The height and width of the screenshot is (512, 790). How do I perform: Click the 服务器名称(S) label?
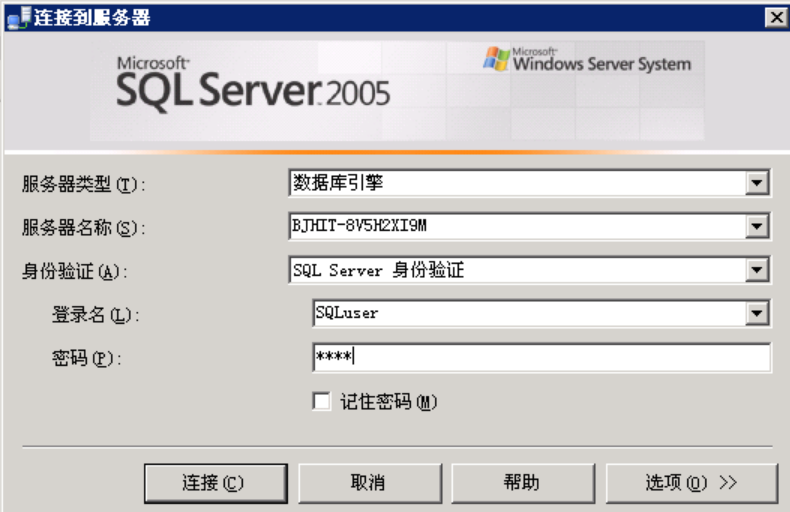(x=84, y=228)
